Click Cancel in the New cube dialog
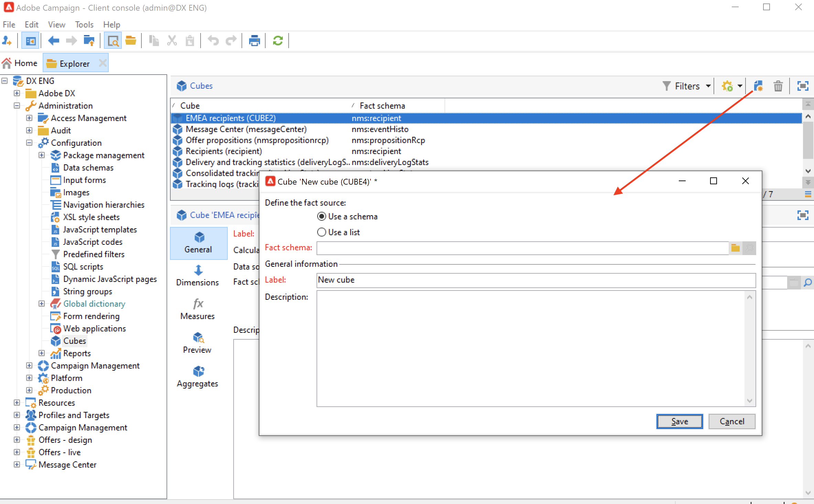The width and height of the screenshot is (814, 504). coord(731,421)
